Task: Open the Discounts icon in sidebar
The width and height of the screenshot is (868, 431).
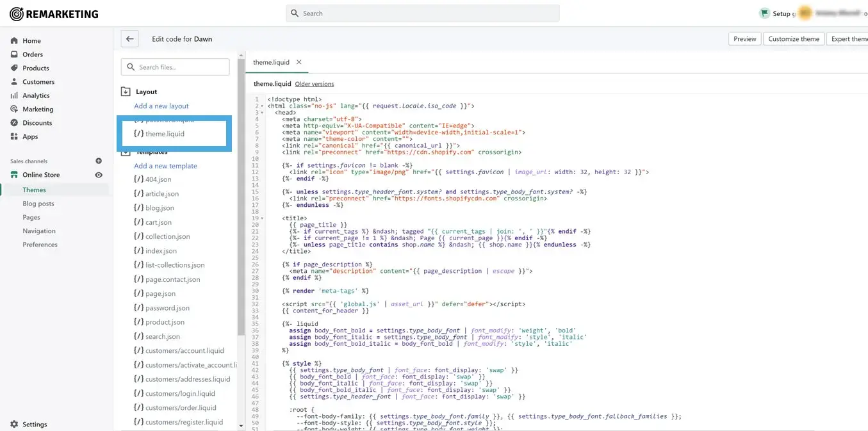Action: pos(14,123)
